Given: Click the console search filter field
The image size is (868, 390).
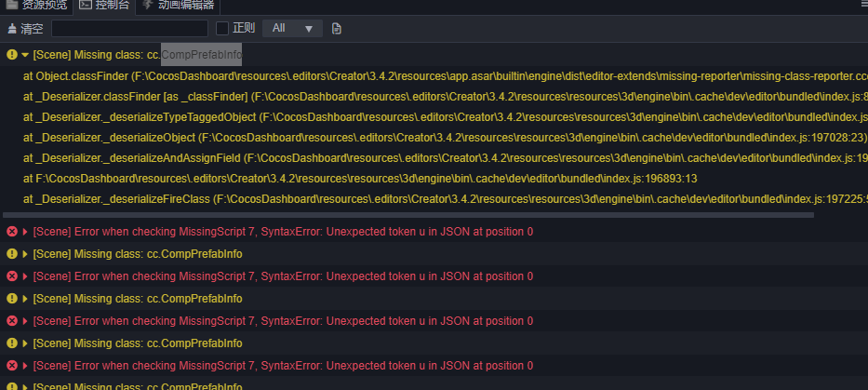Looking at the screenshot, I should [x=129, y=28].
